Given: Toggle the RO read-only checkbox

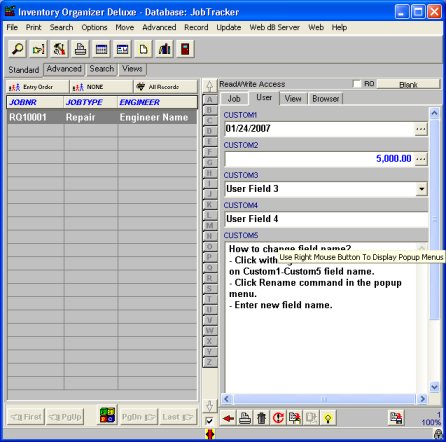Looking at the screenshot, I should point(357,84).
